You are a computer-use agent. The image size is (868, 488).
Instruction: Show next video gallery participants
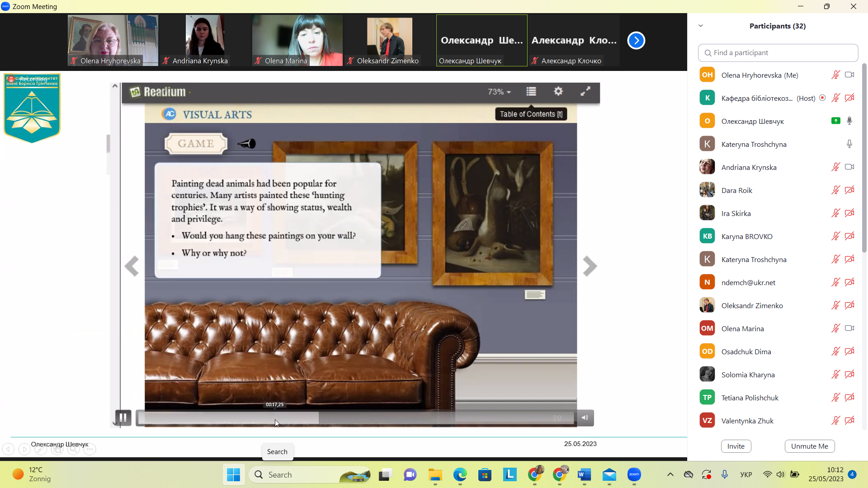[636, 41]
